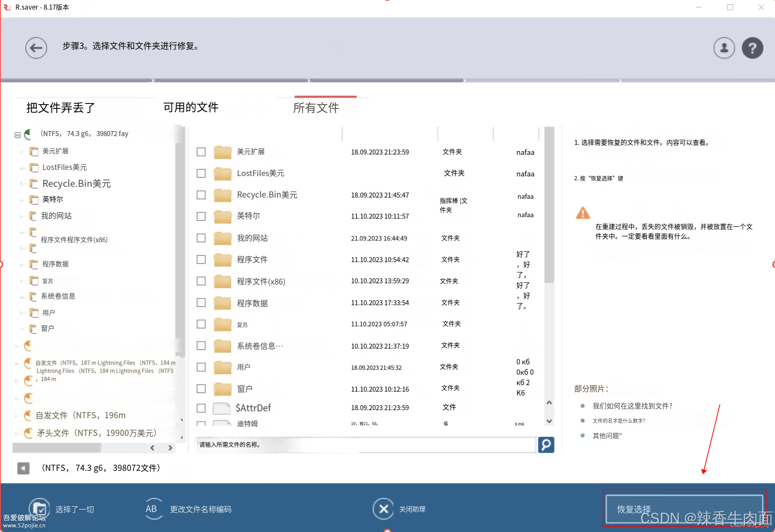Expand 程序数据 in the folder tree
The height and width of the screenshot is (532, 775).
click(x=22, y=264)
